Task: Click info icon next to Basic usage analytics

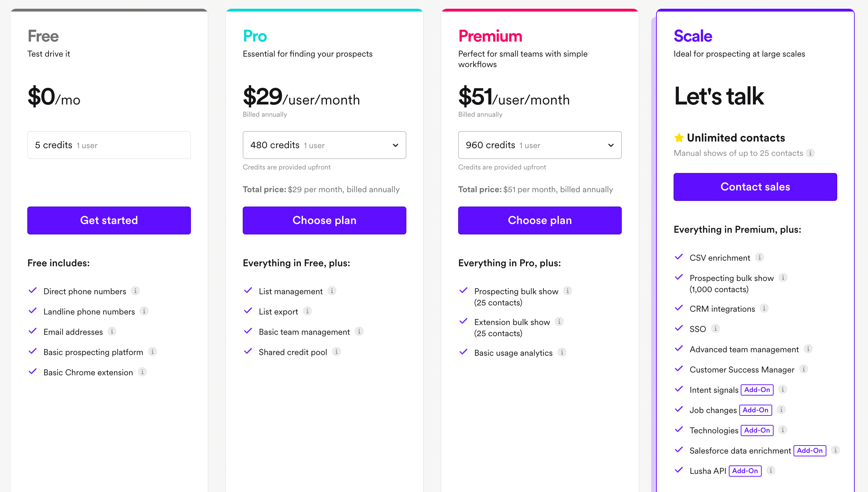Action: (x=562, y=352)
